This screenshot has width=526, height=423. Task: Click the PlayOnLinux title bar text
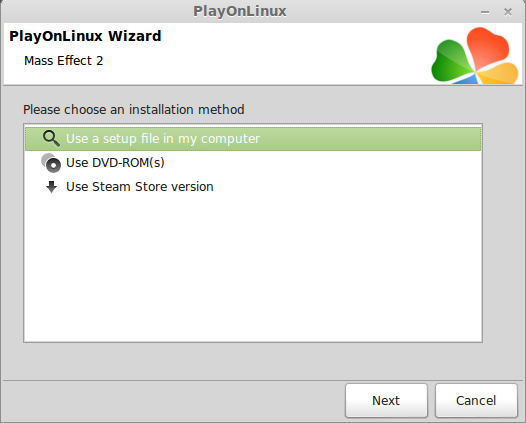pyautogui.click(x=240, y=11)
